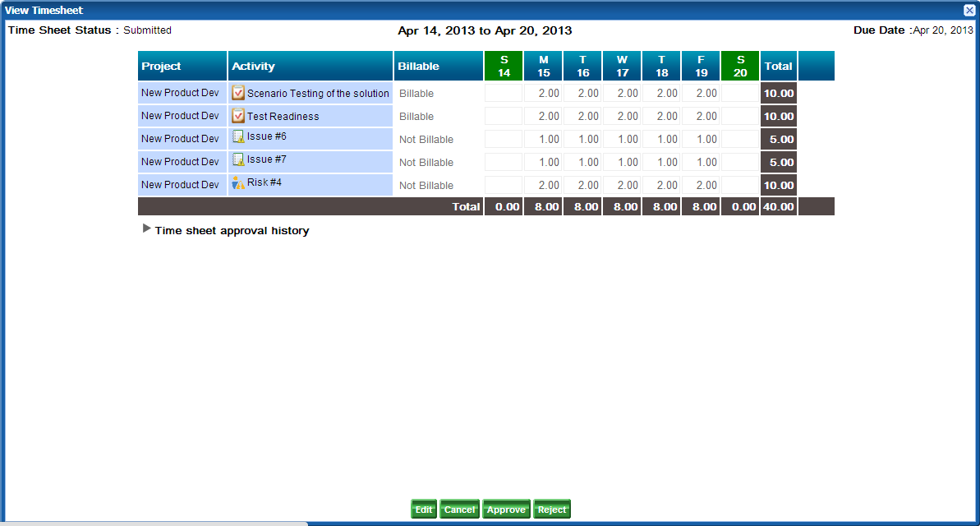Click the Sunday 14 day header
Screen dimensions: 980x526
pos(504,66)
